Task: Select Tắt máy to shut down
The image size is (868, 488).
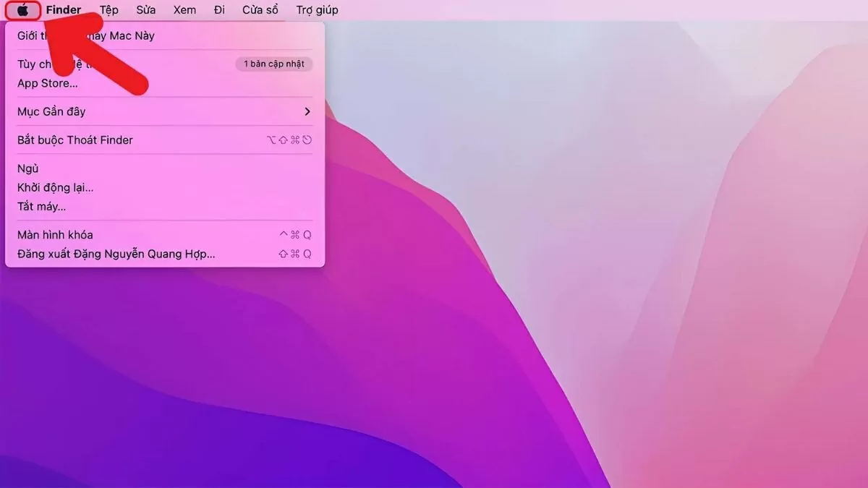Action: (41, 206)
